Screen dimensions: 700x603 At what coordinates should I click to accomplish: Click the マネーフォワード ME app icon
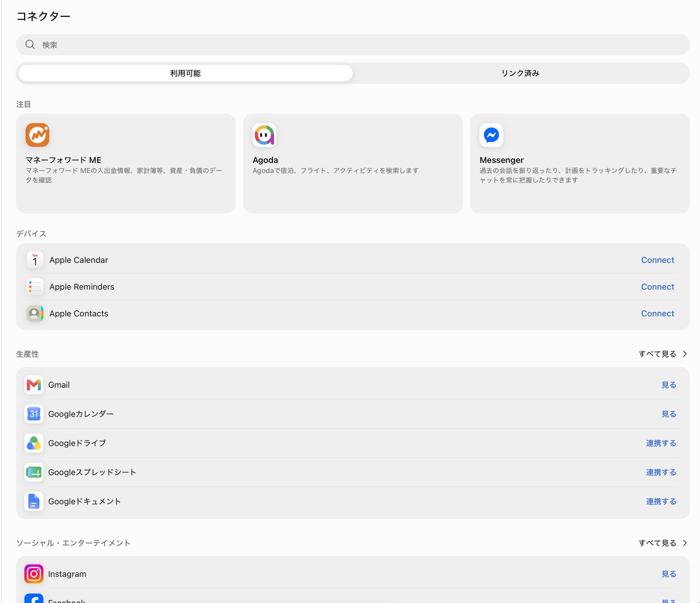coord(37,135)
